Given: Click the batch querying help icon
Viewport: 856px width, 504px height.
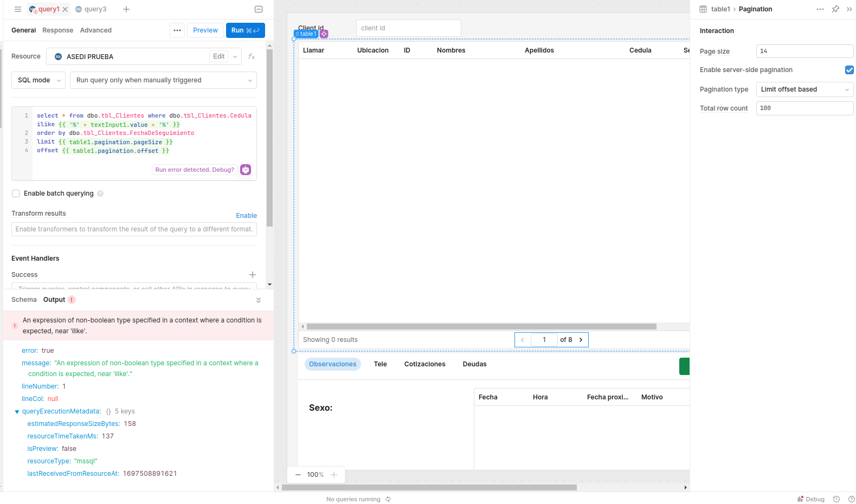Looking at the screenshot, I should 100,193.
